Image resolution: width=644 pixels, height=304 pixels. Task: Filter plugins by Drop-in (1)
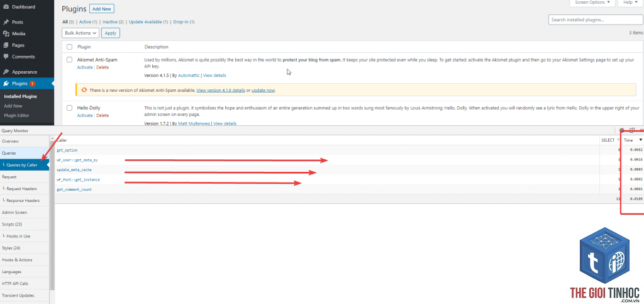pyautogui.click(x=184, y=22)
